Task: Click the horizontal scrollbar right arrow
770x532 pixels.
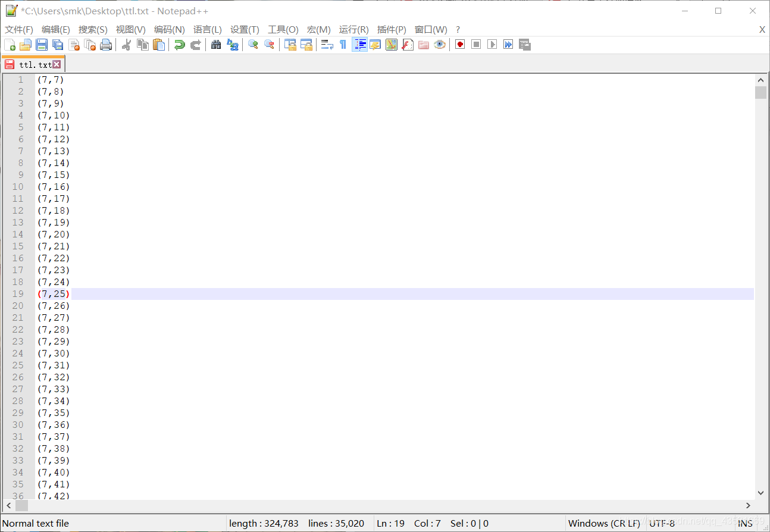Action: tap(749, 505)
